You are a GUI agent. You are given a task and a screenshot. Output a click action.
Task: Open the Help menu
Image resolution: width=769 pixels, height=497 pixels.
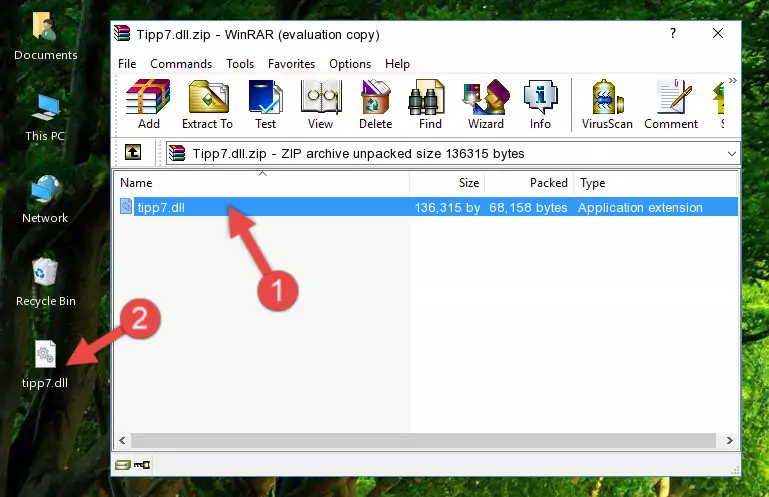coord(397,64)
